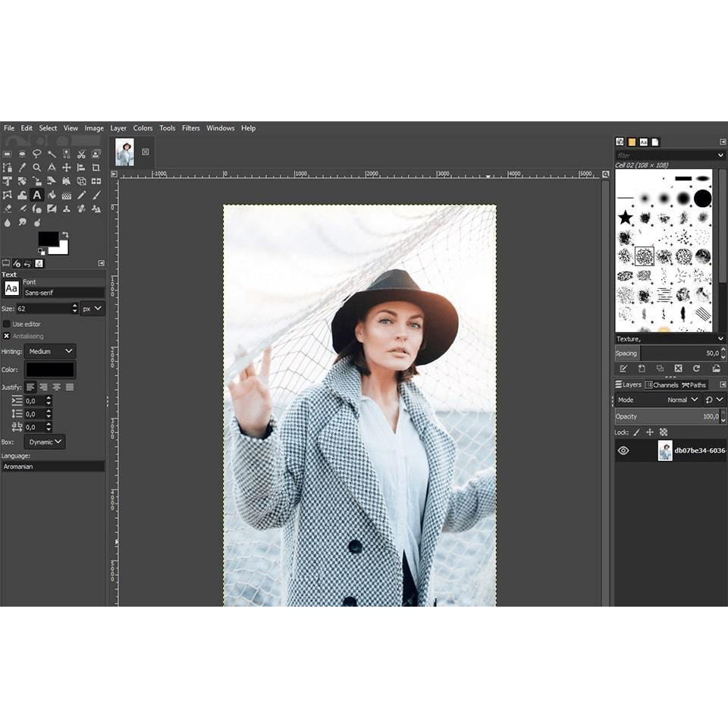
Task: Enable the Use editor checkbox
Action: click(7, 324)
